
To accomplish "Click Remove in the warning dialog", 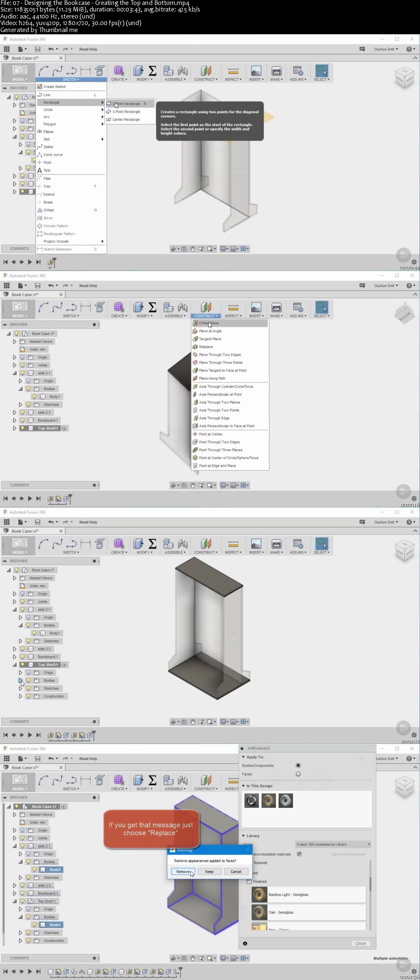I will pyautogui.click(x=183, y=871).
